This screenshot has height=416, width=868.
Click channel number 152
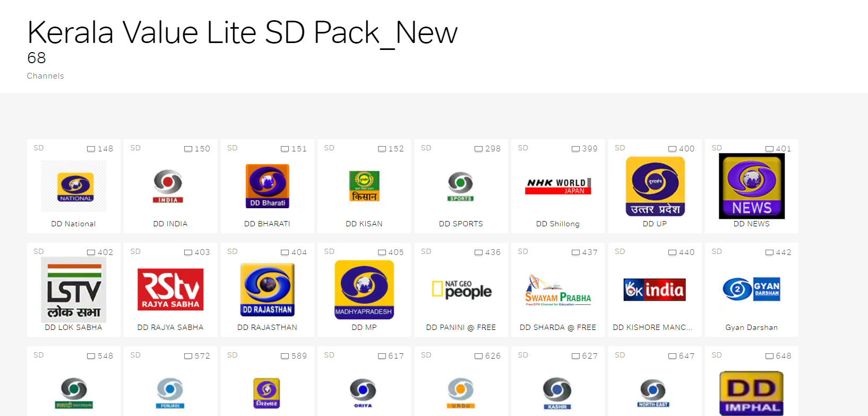click(x=396, y=149)
